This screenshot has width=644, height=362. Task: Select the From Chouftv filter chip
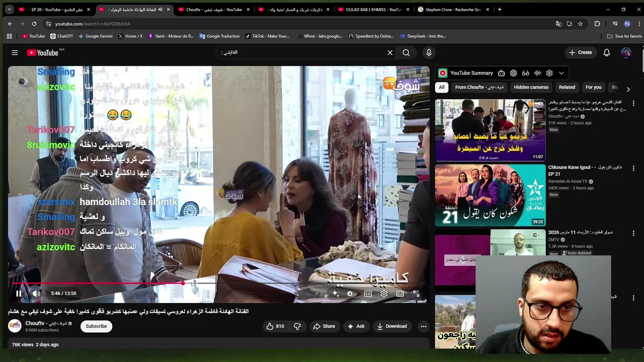point(479,87)
